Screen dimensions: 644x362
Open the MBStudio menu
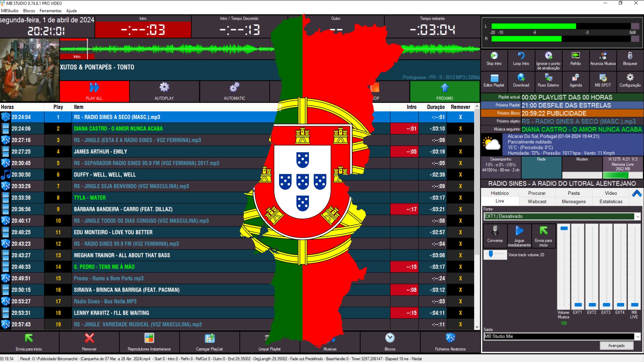pos(10,11)
